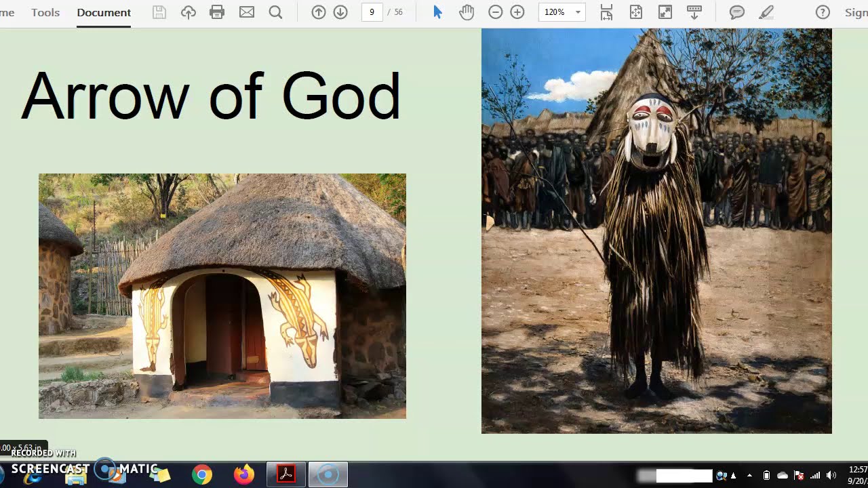
Task: Click the Sign In link
Action: tap(856, 12)
